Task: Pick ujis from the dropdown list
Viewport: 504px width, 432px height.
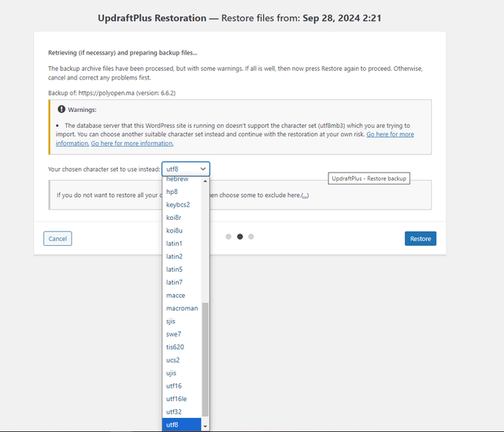Action: (x=182, y=373)
